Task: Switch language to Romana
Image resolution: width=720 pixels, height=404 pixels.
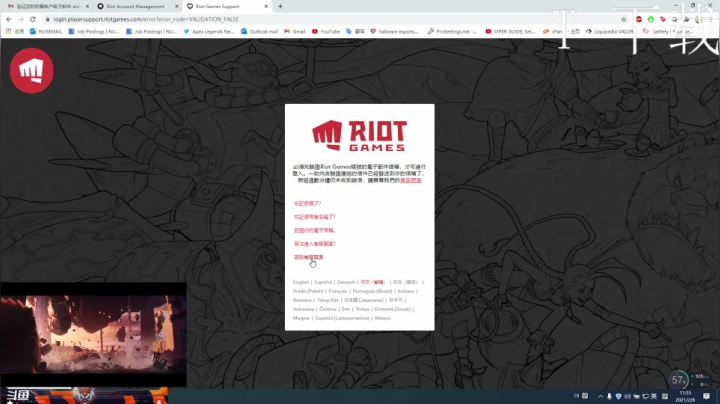Action: (x=302, y=300)
